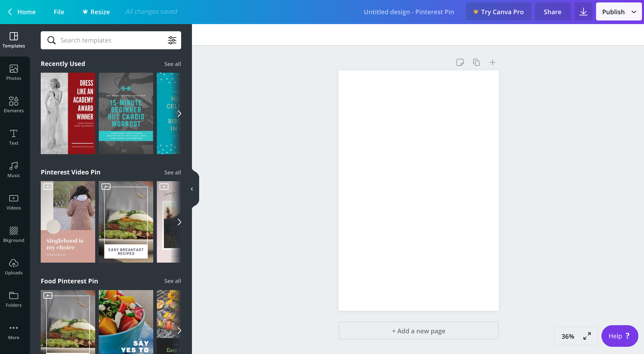
Task: Open the Music sidebar panel
Action: click(14, 169)
